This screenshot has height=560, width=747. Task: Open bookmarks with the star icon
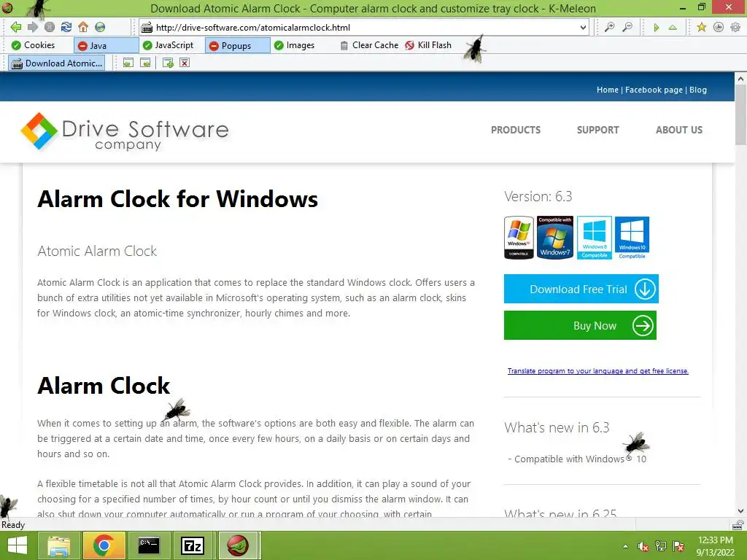701,27
